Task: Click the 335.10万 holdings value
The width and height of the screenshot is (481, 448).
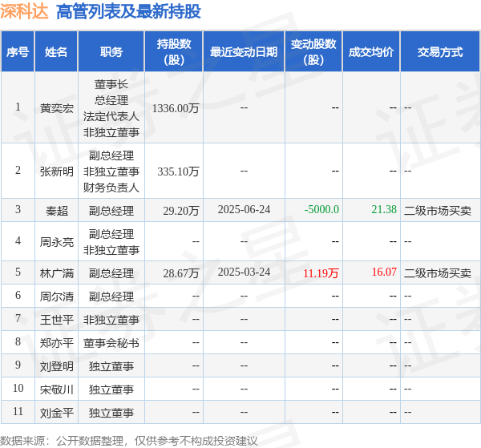Action: pyautogui.click(x=178, y=172)
